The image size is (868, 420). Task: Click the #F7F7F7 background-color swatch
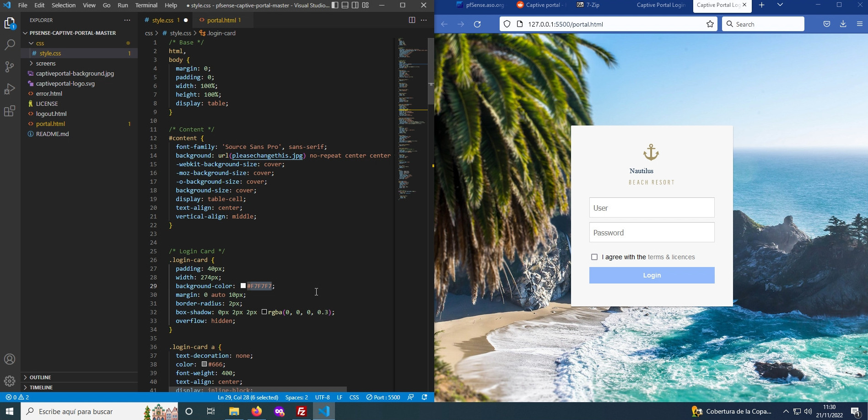point(243,286)
